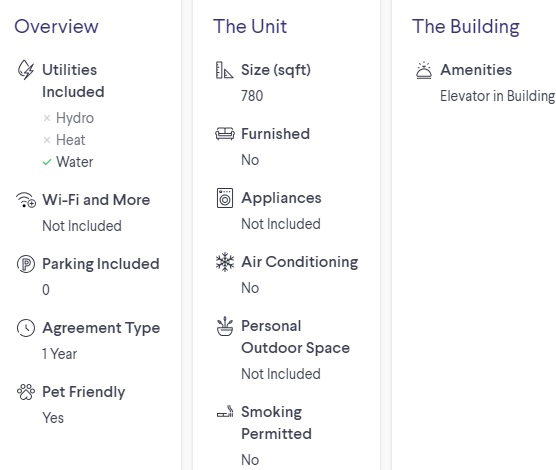The width and height of the screenshot is (556, 470).
Task: Click the Amenities bell icon
Action: [x=424, y=70]
